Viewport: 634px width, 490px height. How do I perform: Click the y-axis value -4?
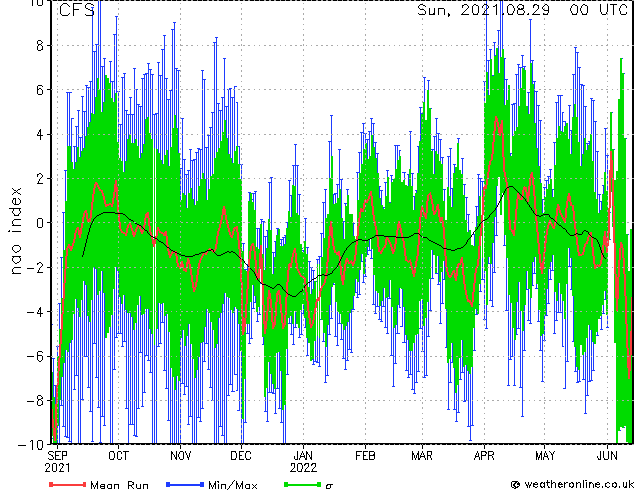35,312
